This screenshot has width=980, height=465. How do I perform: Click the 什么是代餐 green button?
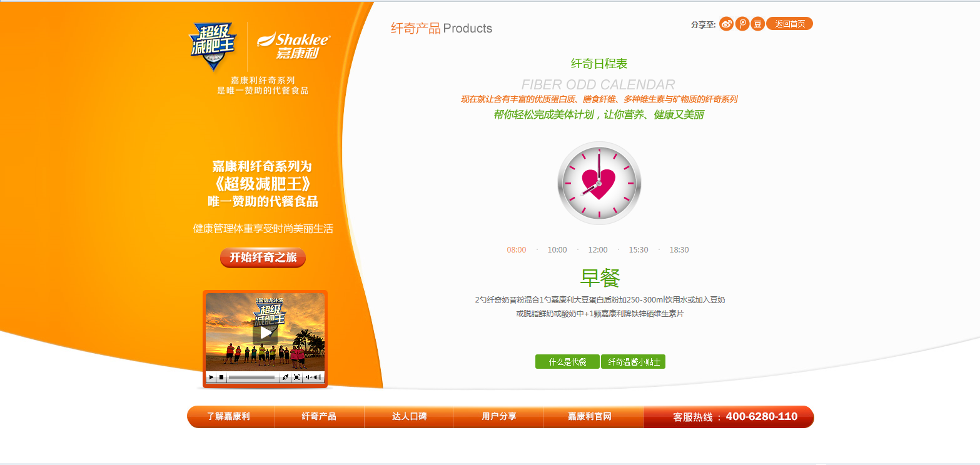(567, 362)
